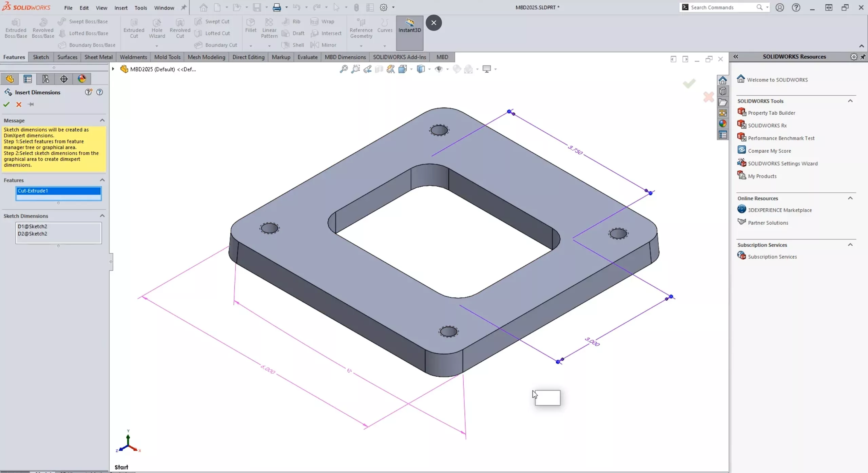Cancel Insert Dimensions with red X
The image size is (868, 473).
(19, 105)
